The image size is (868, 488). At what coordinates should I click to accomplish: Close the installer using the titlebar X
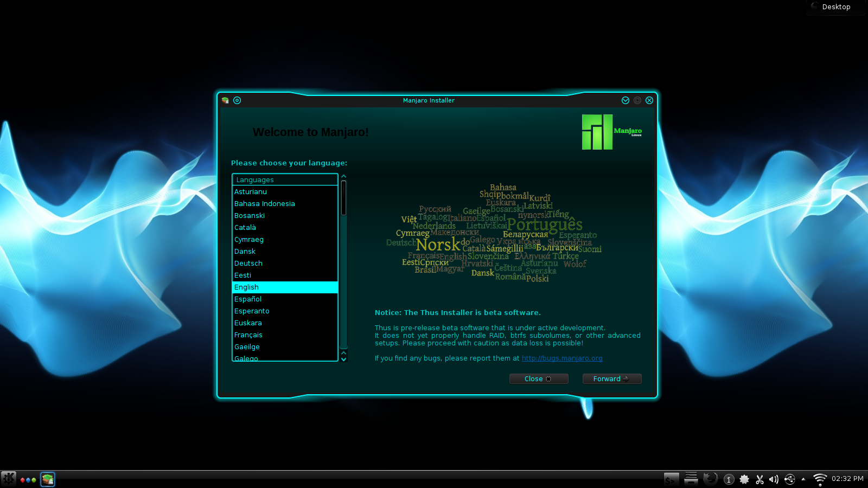[x=649, y=100]
